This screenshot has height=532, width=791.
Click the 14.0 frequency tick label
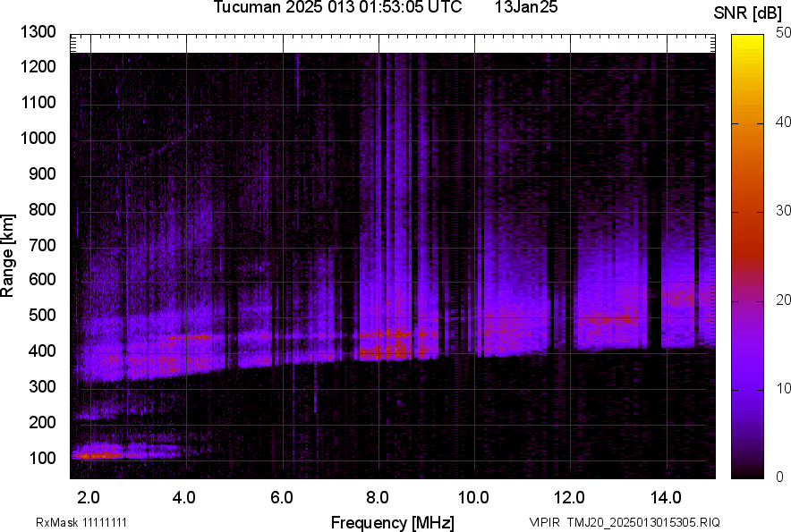667,495
